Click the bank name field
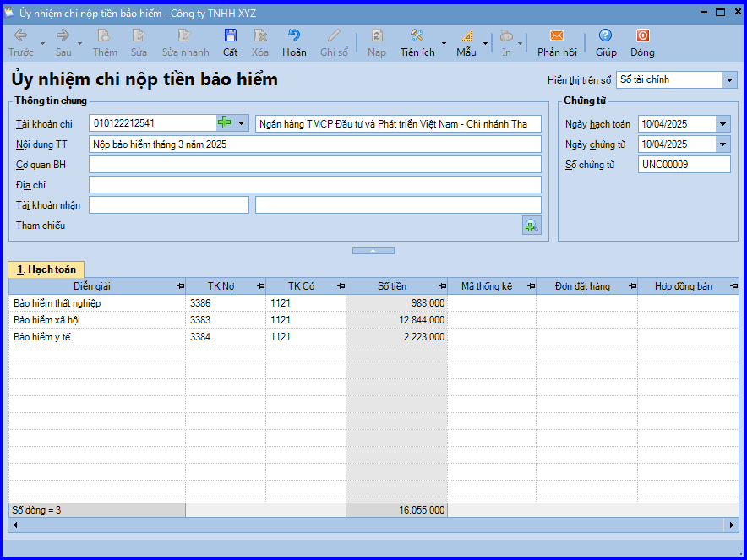Image resolution: width=747 pixels, height=560 pixels. pyautogui.click(x=398, y=124)
